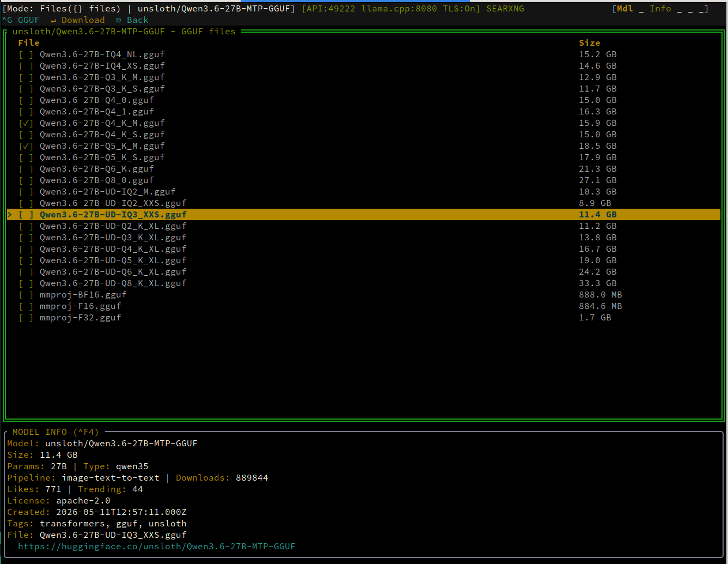Screen dimensions: 728x564
Task: Select file name Qwen3.6-27B-Q6_K.gguf
Action: 97,169
